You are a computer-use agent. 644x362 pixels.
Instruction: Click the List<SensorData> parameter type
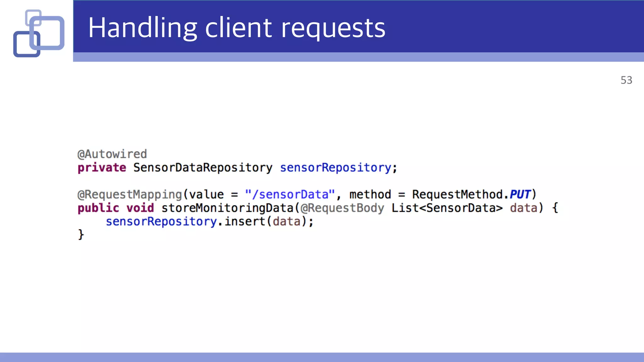pos(447,208)
